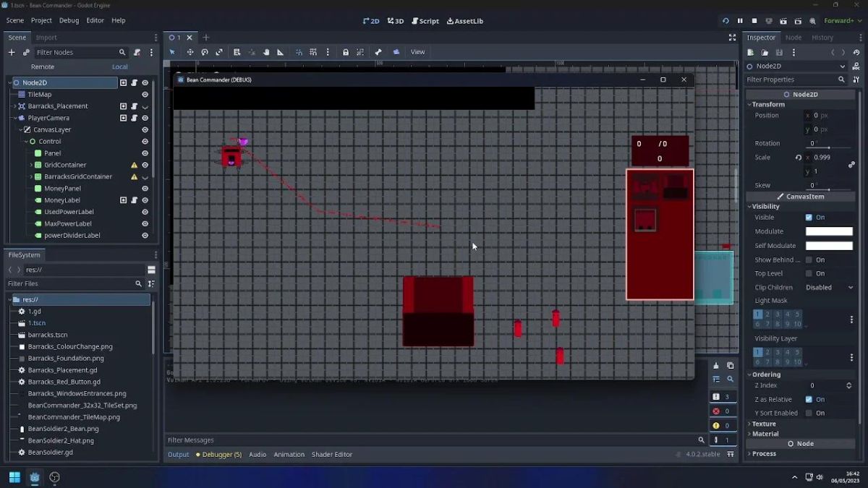The image size is (868, 488).
Task: Expand the Texture section
Action: [764, 424]
